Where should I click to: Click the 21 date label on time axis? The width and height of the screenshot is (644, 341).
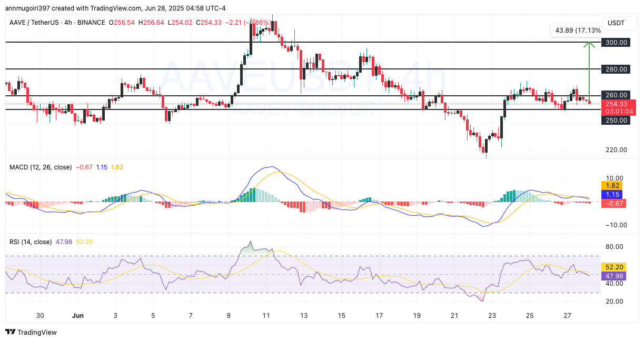[454, 315]
